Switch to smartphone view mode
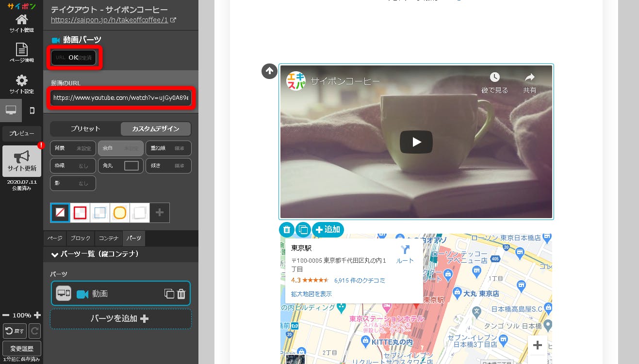 [32, 111]
